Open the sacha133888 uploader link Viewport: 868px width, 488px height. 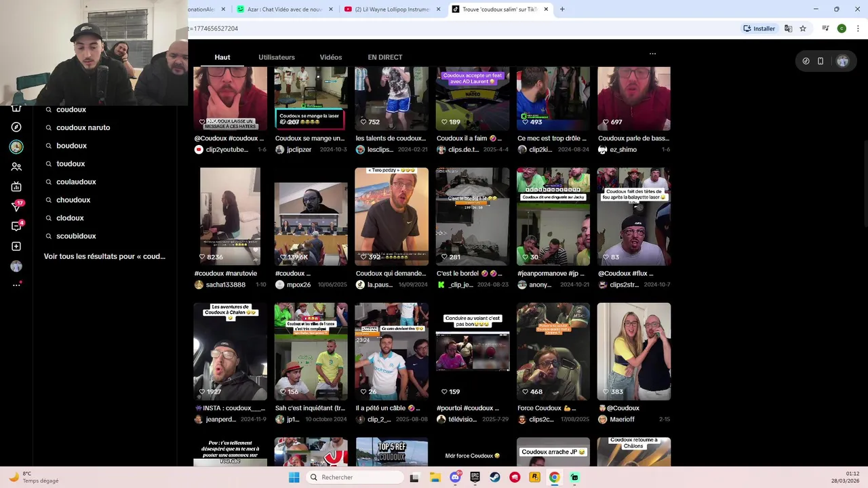226,285
